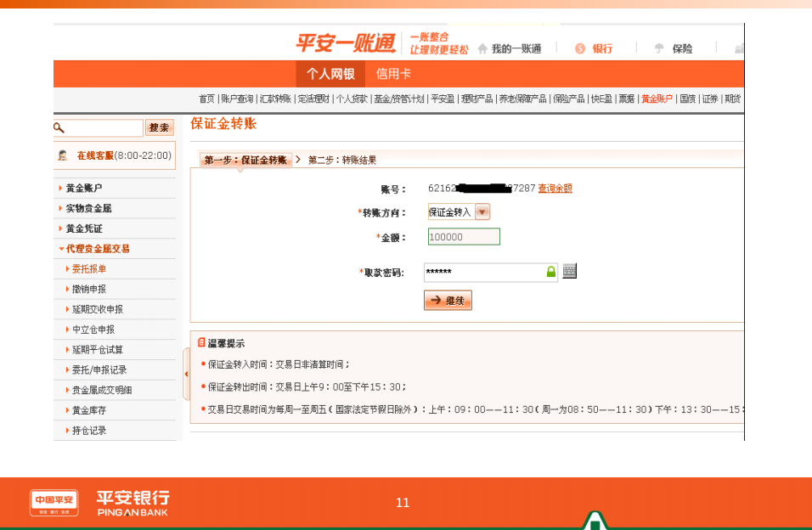Select step 第二步：转账结果
Viewport: 812px width, 530px height.
342,160
